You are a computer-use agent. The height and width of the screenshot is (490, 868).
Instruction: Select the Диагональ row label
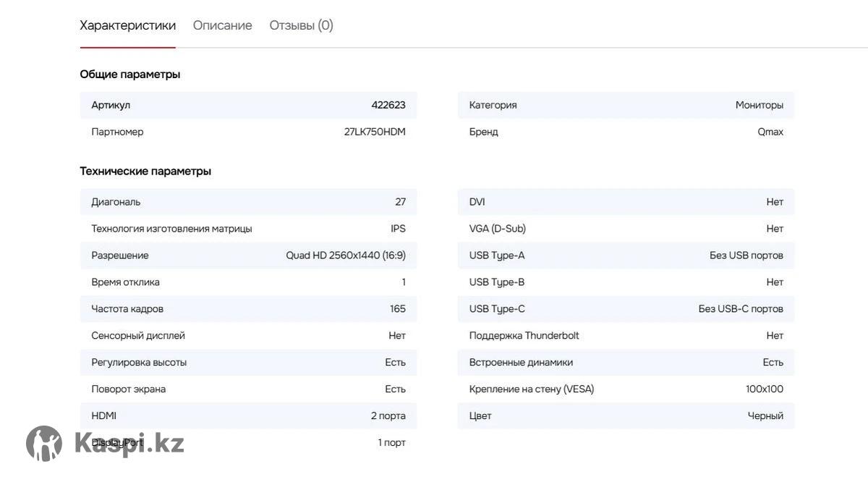click(116, 202)
